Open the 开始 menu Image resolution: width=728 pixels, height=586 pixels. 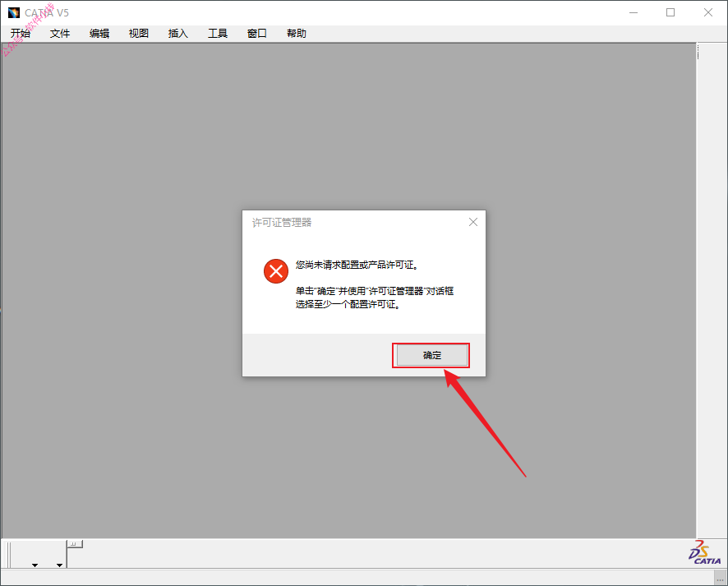(x=21, y=34)
